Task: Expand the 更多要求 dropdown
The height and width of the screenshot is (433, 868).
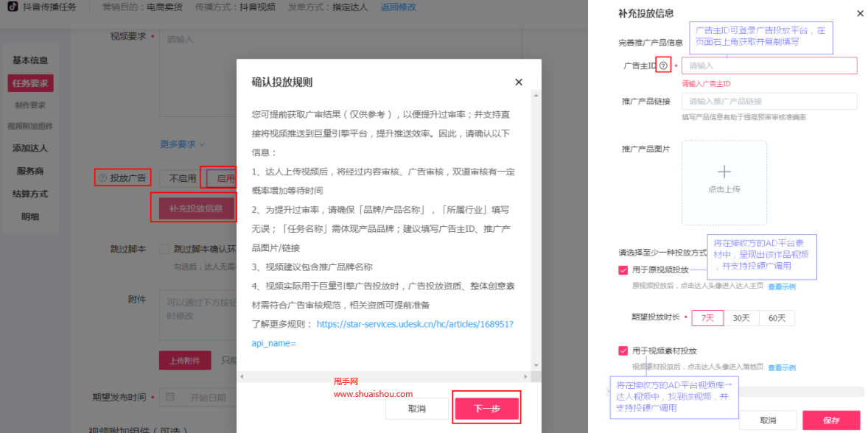Action: pos(183,144)
